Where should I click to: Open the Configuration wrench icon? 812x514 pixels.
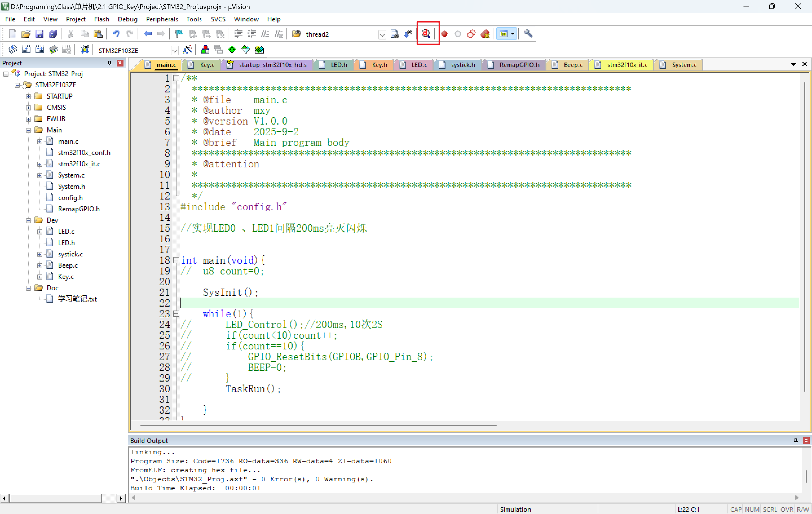(528, 34)
